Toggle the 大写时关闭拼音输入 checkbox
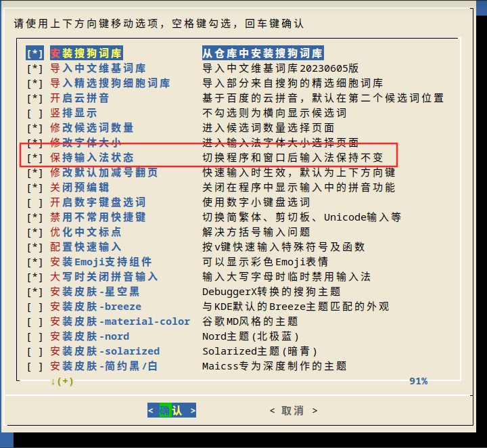Screen dimensions: 487x448 tap(34, 277)
